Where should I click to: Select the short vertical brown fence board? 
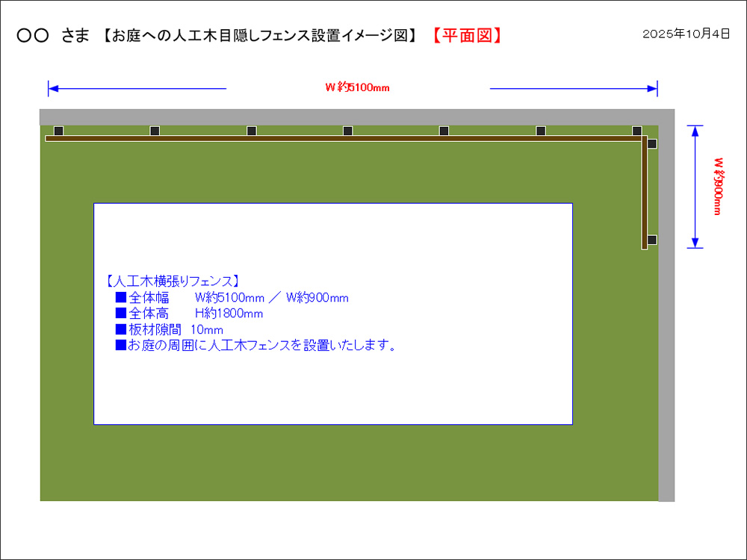[x=644, y=194]
